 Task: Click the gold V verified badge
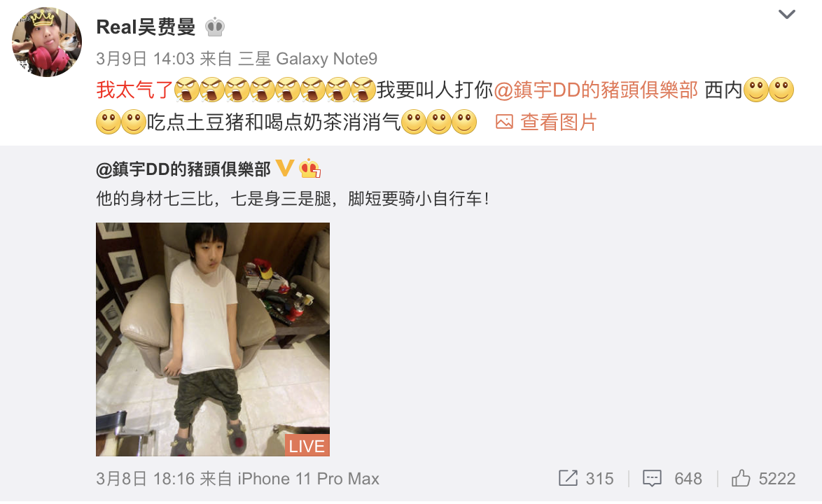click(x=285, y=168)
